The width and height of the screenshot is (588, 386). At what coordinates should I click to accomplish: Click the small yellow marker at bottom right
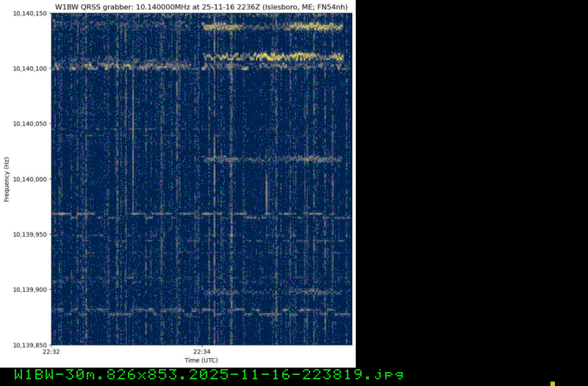[x=552, y=383]
